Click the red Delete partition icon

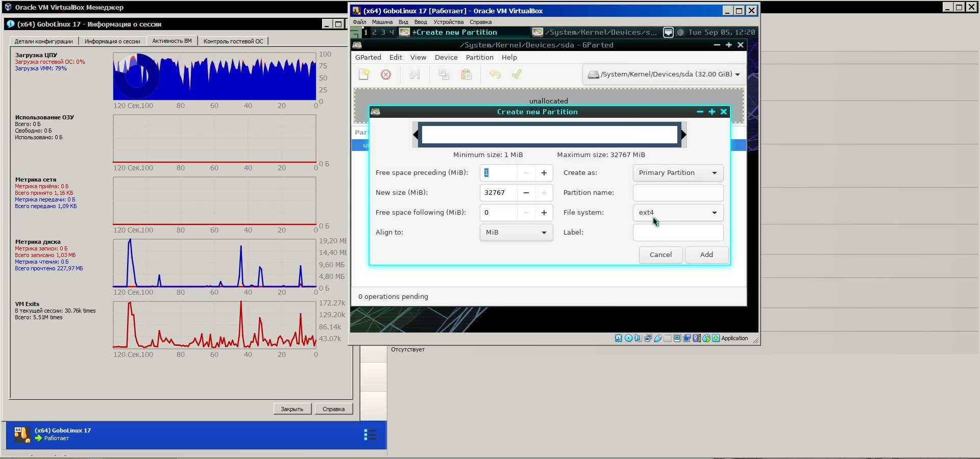pyautogui.click(x=386, y=74)
